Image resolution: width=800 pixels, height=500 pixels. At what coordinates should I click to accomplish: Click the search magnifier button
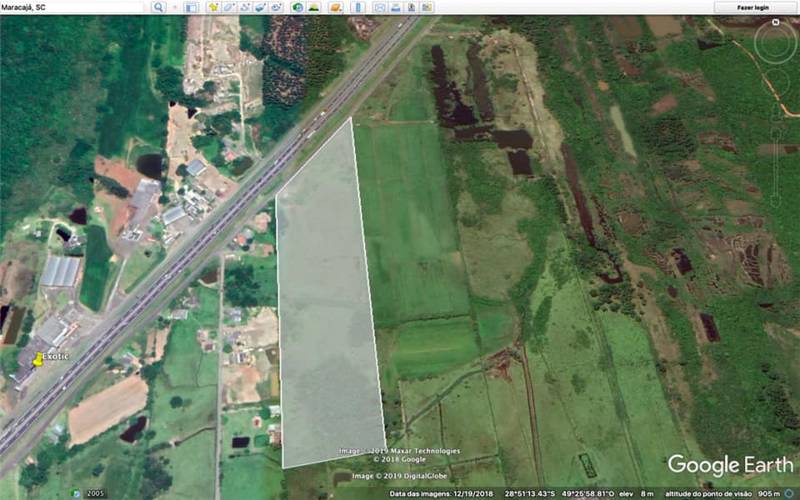coord(158,7)
